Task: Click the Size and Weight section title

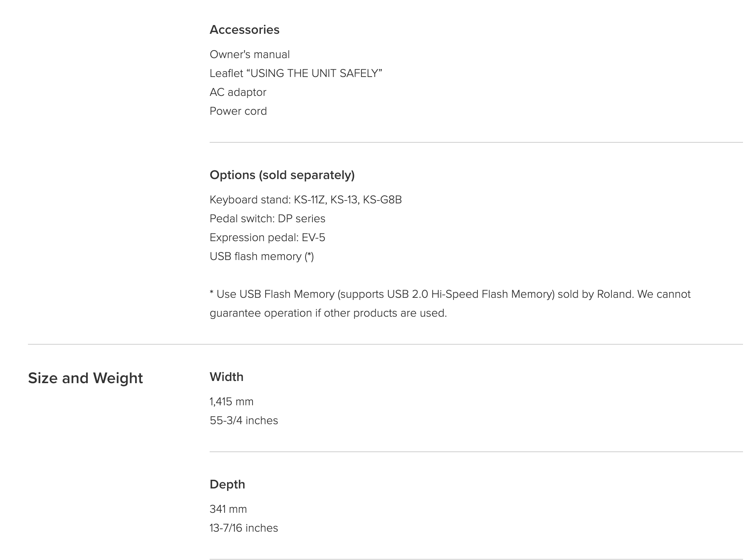Action: click(85, 378)
